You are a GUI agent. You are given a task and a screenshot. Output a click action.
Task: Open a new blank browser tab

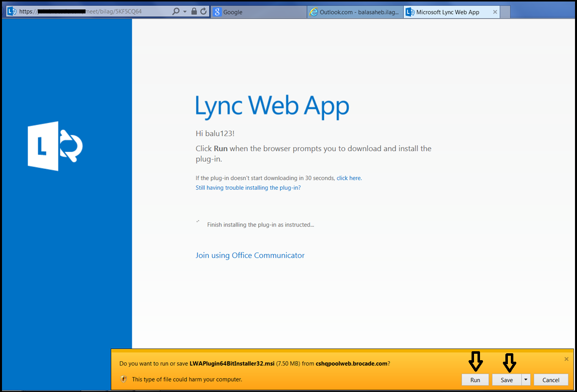coord(505,12)
